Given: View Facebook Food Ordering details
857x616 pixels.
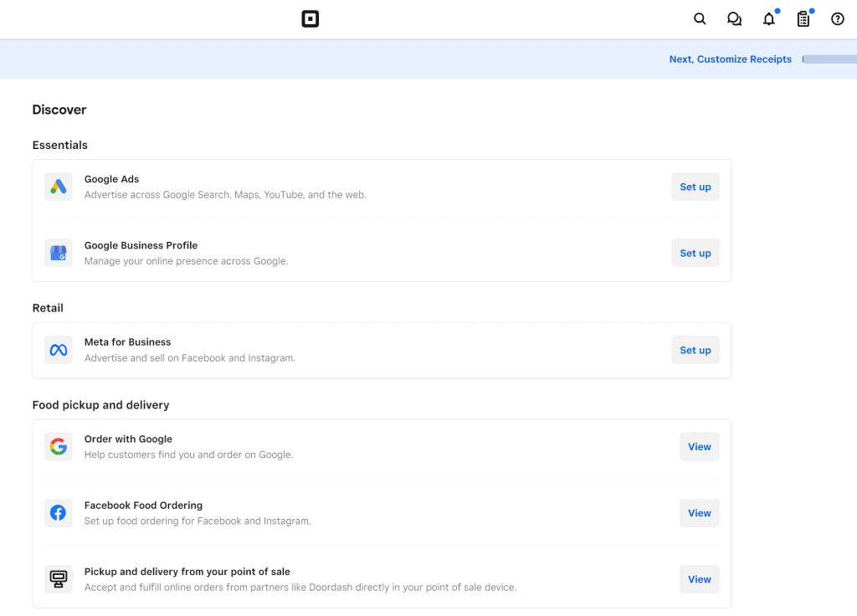Looking at the screenshot, I should [699, 513].
